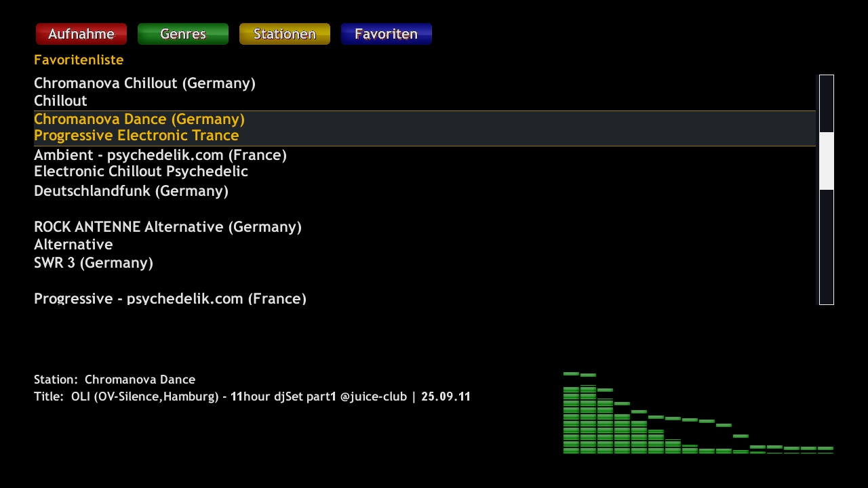Click Progressive Electronic Trance genre text
Screen dimensions: 868x488
coord(136,136)
